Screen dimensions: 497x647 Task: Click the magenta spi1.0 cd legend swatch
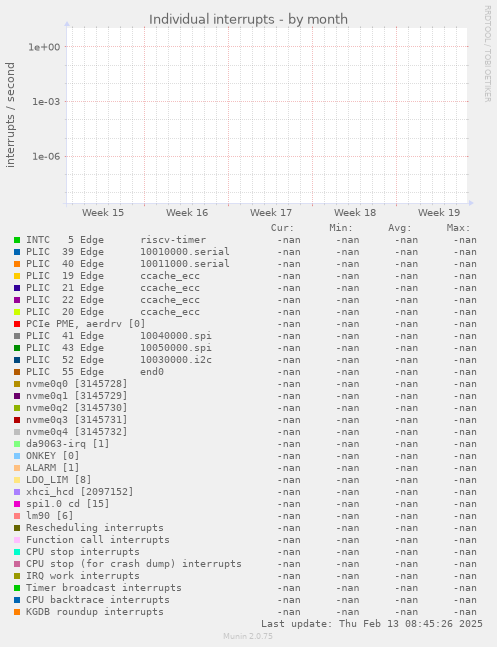pyautogui.click(x=17, y=504)
